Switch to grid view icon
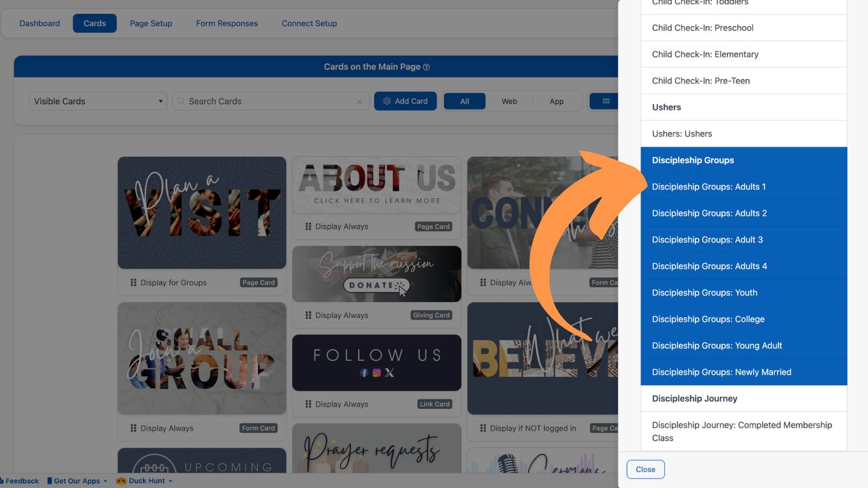This screenshot has width=868, height=488. pos(606,101)
